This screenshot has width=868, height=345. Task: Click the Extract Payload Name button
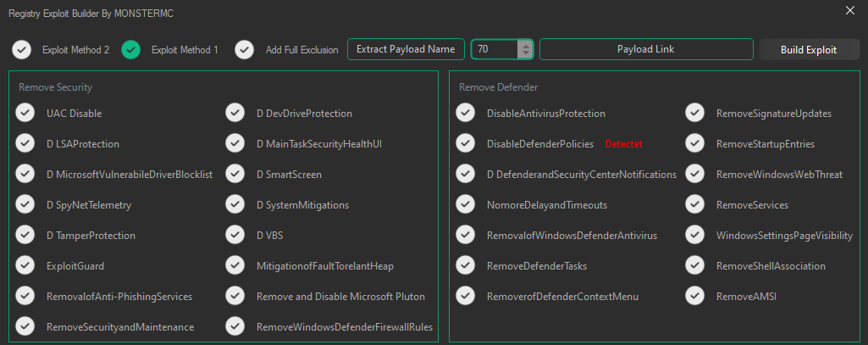point(406,49)
